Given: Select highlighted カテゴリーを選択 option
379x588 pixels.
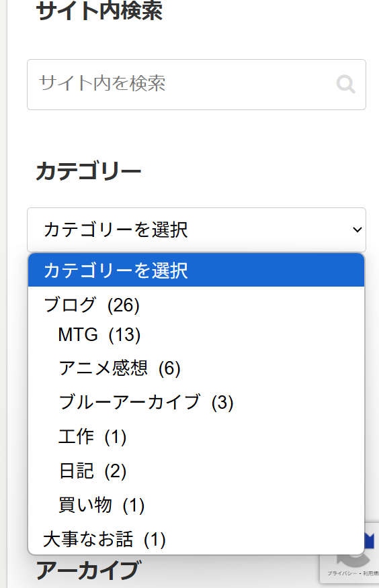Looking at the screenshot, I should pyautogui.click(x=196, y=271).
